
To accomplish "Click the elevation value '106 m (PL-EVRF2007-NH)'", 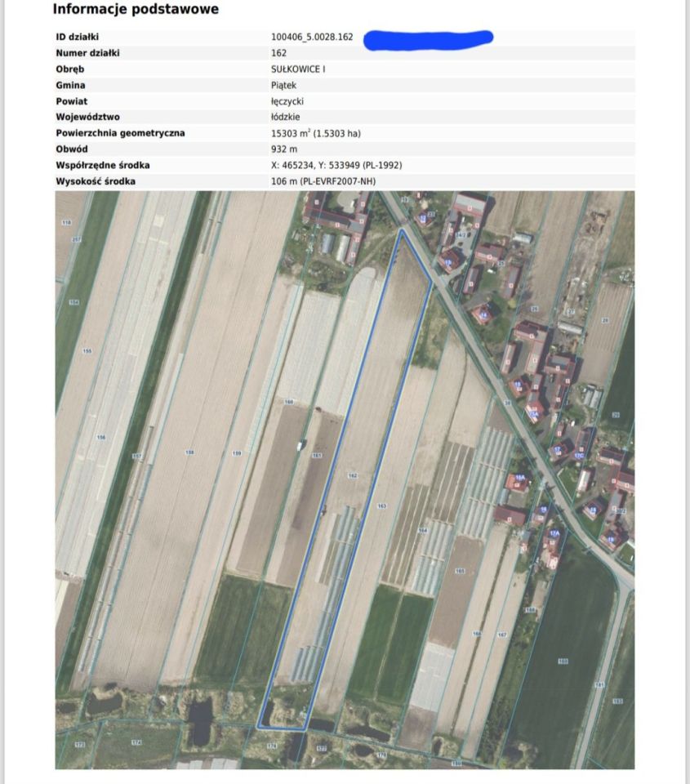I will pyautogui.click(x=323, y=181).
